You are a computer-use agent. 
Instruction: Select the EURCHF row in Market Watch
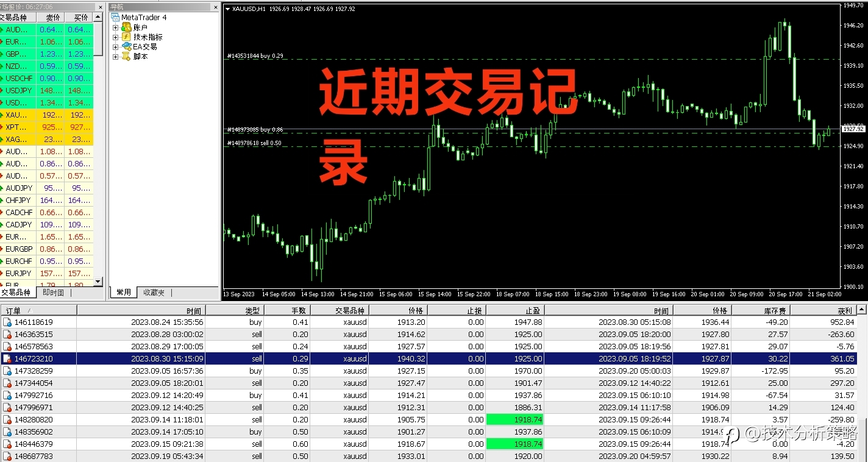[x=46, y=261]
